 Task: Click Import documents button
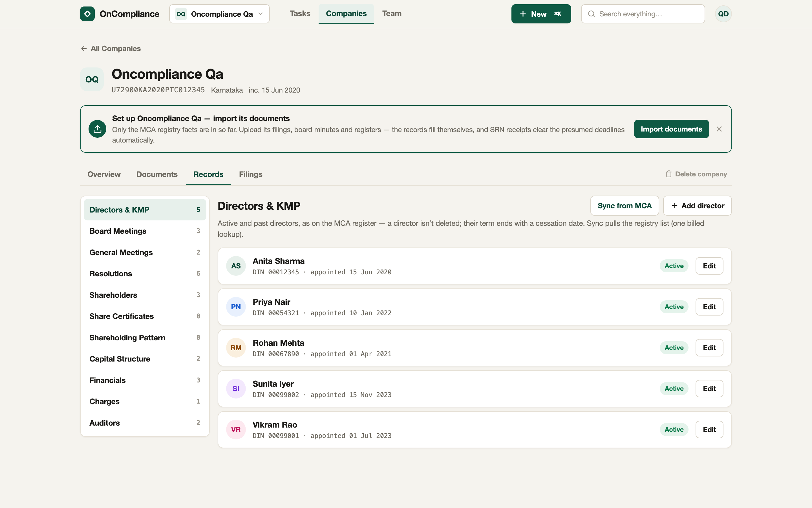671,129
